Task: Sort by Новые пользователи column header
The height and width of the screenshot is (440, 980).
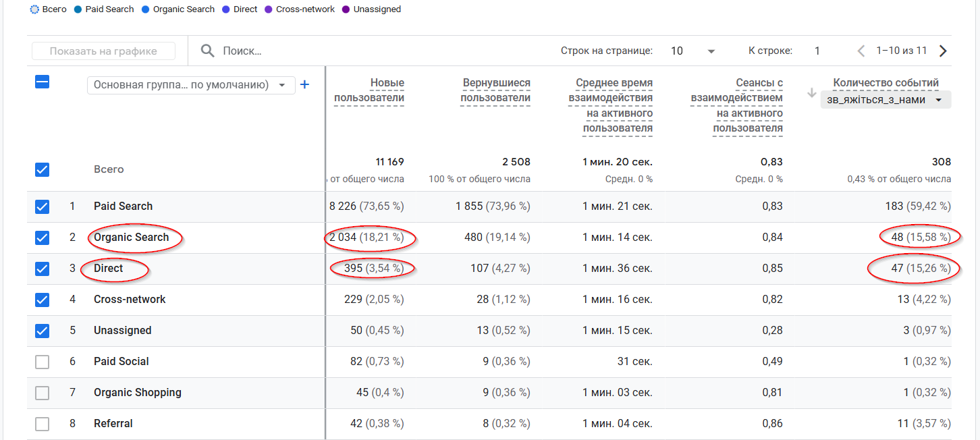Action: pyautogui.click(x=369, y=90)
